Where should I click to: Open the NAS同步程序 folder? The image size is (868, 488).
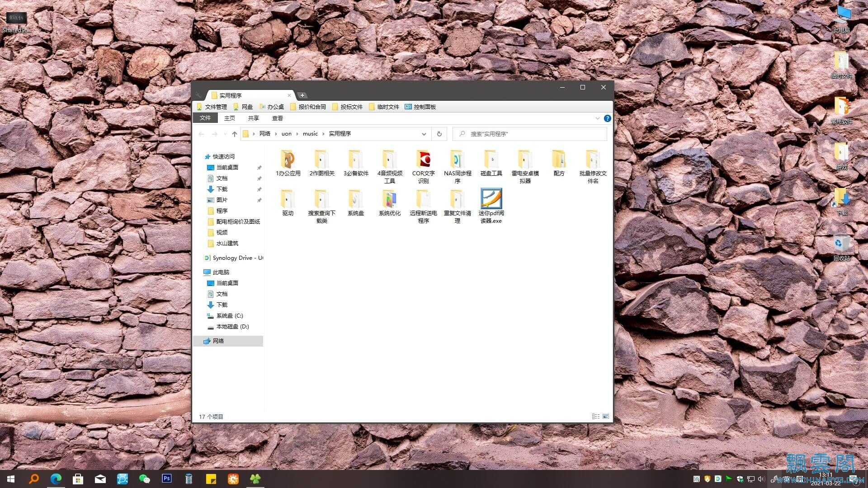458,167
